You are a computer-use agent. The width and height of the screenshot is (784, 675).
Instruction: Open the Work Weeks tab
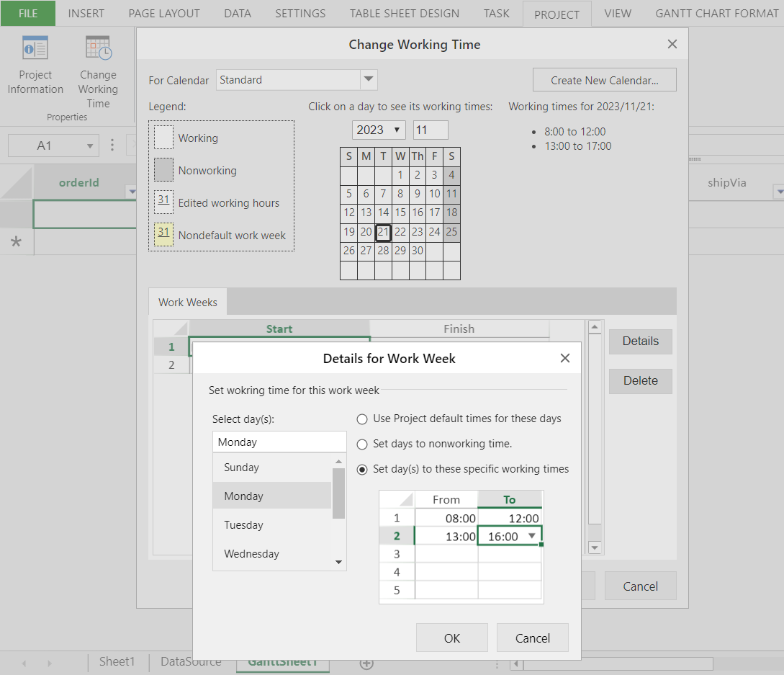pyautogui.click(x=188, y=303)
